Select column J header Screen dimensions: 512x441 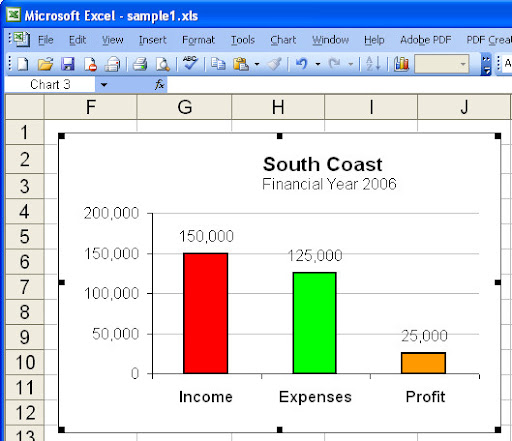coord(464,107)
